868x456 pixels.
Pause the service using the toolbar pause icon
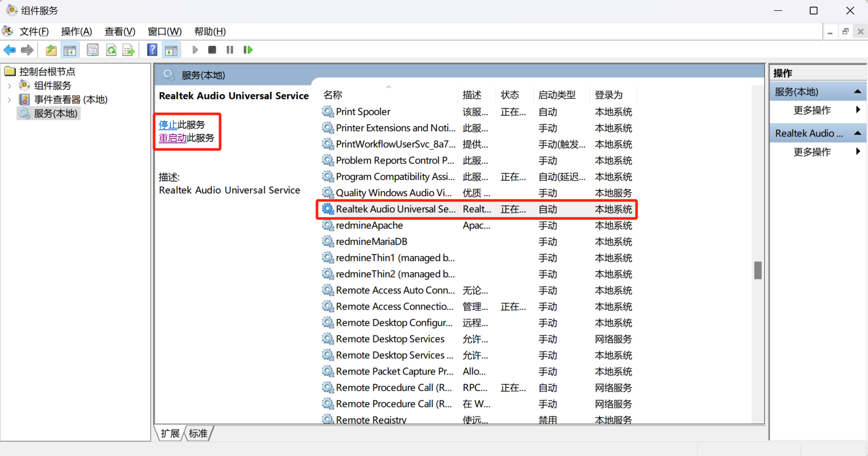click(230, 50)
